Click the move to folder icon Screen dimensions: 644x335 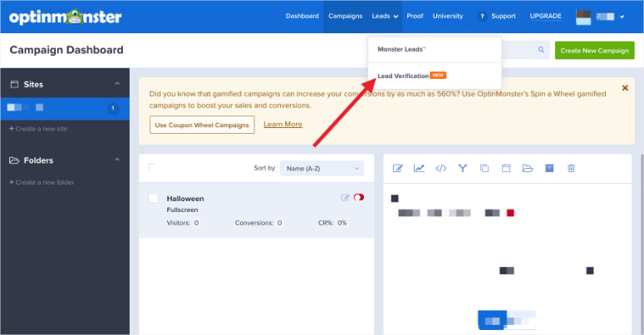point(527,169)
